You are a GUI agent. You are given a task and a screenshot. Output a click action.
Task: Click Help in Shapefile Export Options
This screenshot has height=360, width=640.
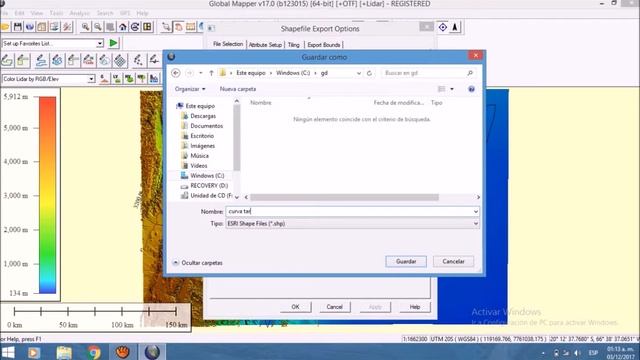(x=415, y=307)
